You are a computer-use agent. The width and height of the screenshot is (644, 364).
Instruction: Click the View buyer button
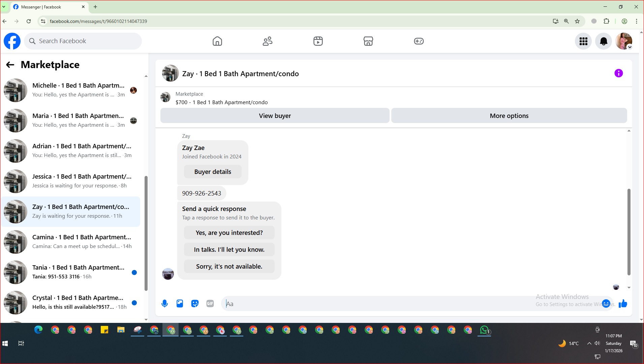[x=275, y=116]
